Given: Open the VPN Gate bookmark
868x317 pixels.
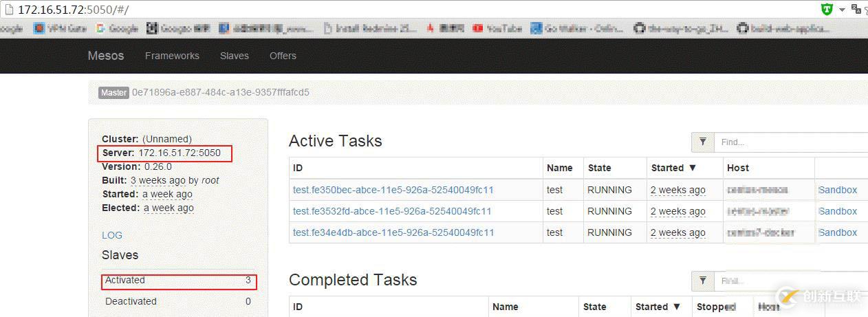Looking at the screenshot, I should [x=61, y=29].
